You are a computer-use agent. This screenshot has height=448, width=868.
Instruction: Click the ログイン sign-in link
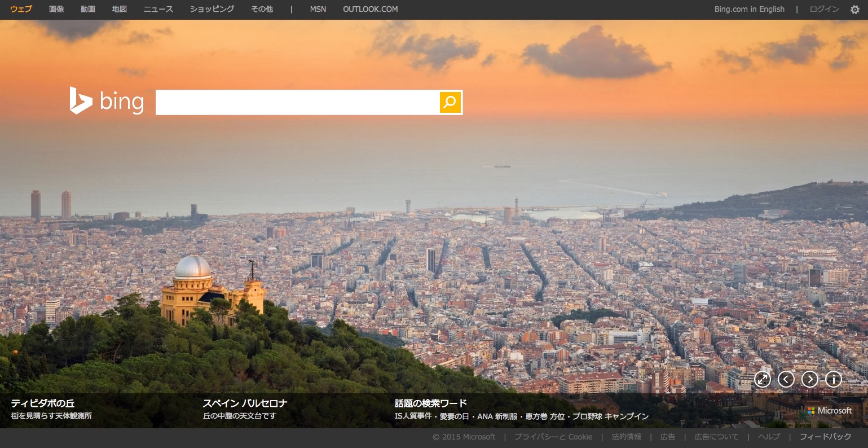[824, 9]
